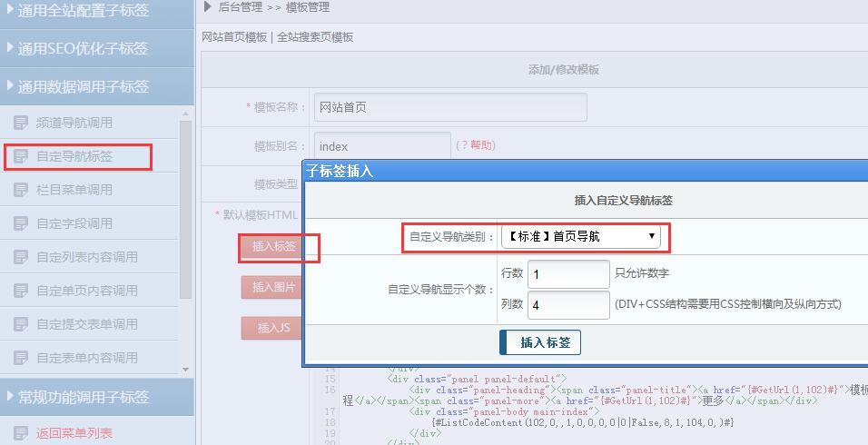The image size is (868, 445).
Task: Switch to 网站首页模板 tab
Action: (x=234, y=37)
